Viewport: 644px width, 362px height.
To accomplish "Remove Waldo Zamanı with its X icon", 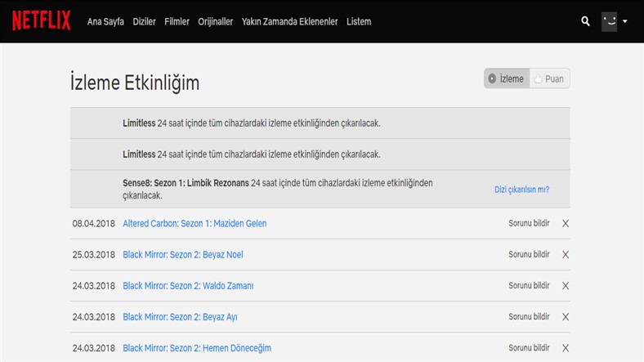I will 566,286.
